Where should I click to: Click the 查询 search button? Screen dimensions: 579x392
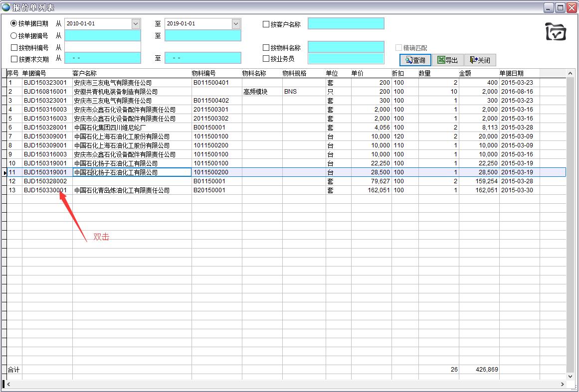(x=415, y=60)
